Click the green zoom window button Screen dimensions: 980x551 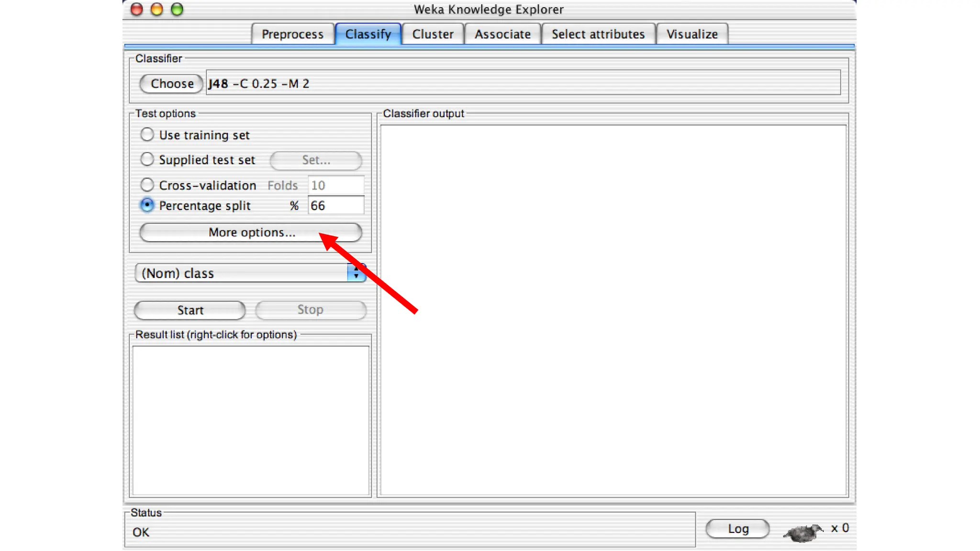click(177, 9)
